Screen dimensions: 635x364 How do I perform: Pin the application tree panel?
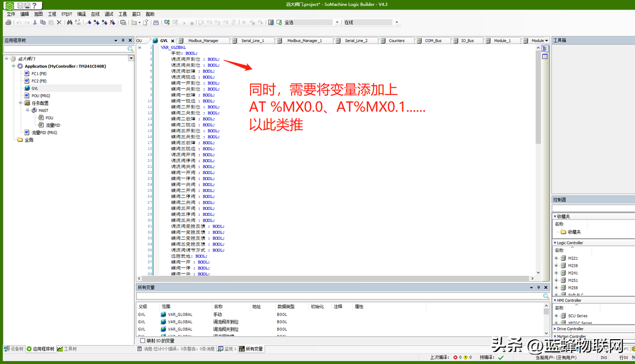coord(123,40)
